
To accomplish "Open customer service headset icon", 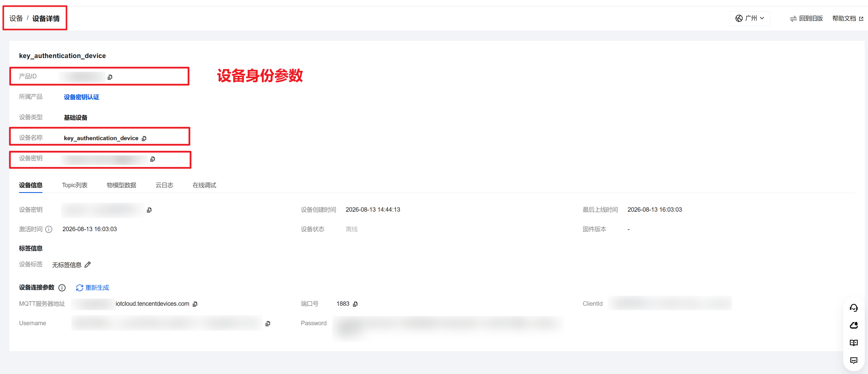I will 854,308.
